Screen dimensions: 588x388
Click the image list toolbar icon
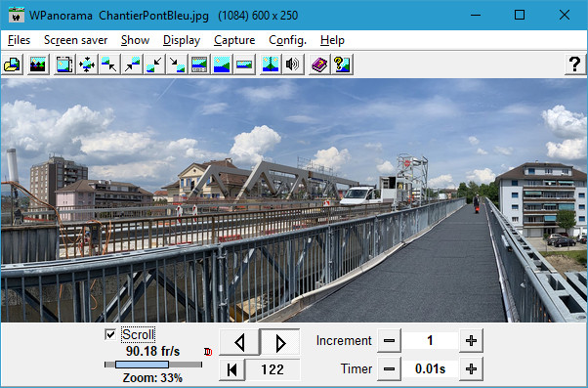[38, 65]
